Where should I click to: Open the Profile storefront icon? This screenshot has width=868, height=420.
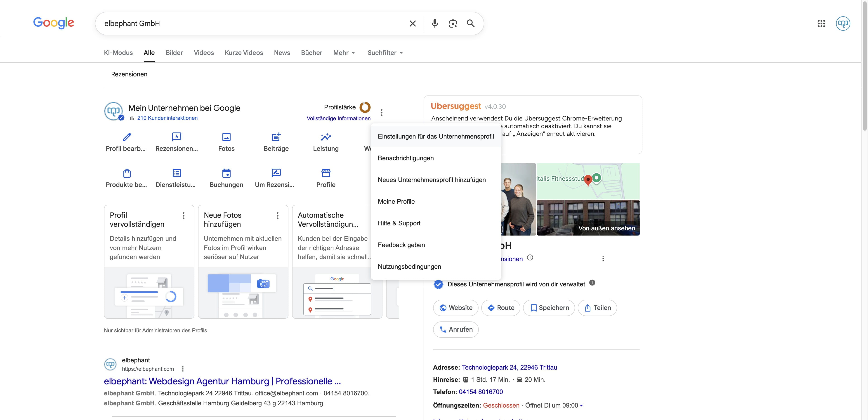pyautogui.click(x=326, y=173)
